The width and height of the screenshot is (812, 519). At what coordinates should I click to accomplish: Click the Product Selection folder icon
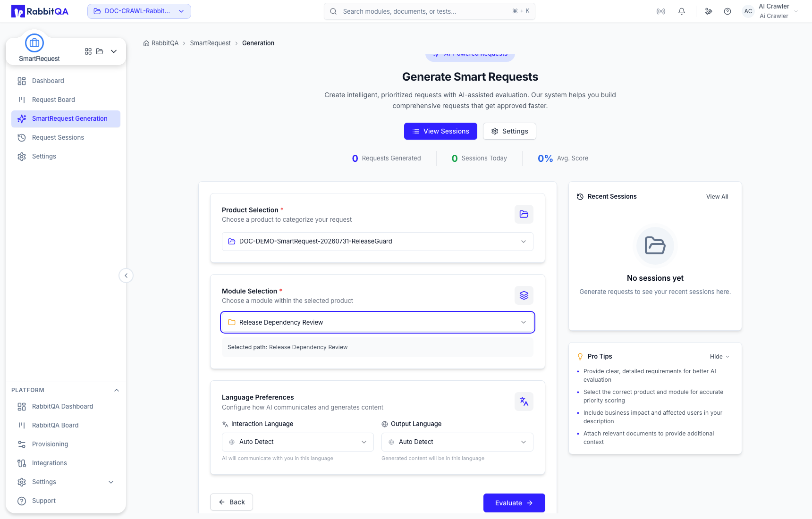click(524, 214)
